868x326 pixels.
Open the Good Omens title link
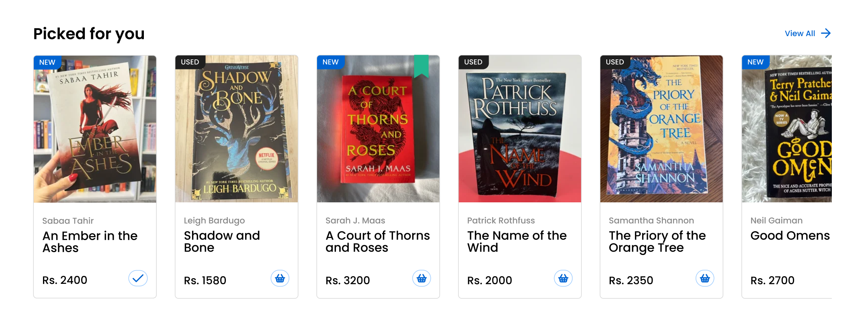[x=790, y=236]
